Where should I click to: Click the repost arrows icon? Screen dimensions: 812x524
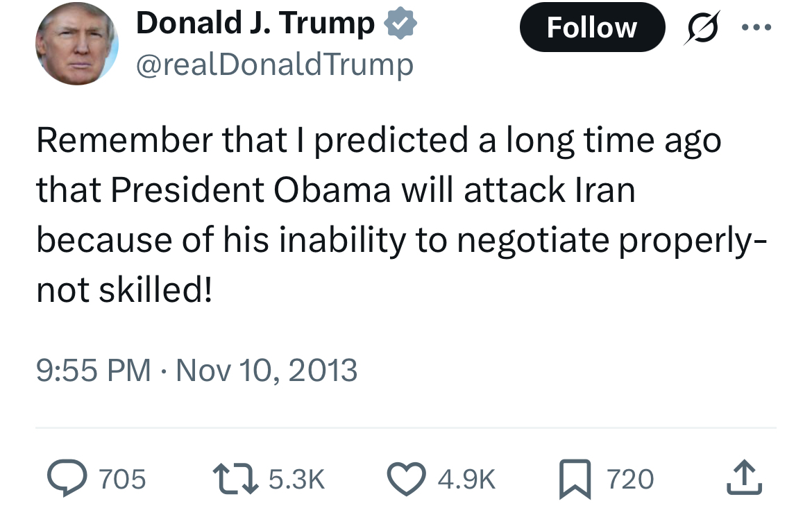click(236, 478)
